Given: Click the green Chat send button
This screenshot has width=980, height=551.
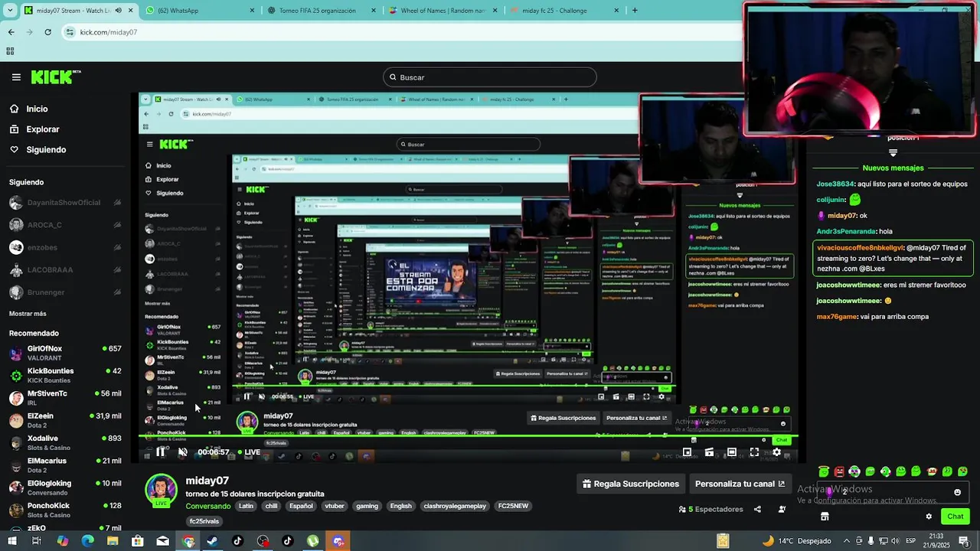Looking at the screenshot, I should (x=955, y=517).
